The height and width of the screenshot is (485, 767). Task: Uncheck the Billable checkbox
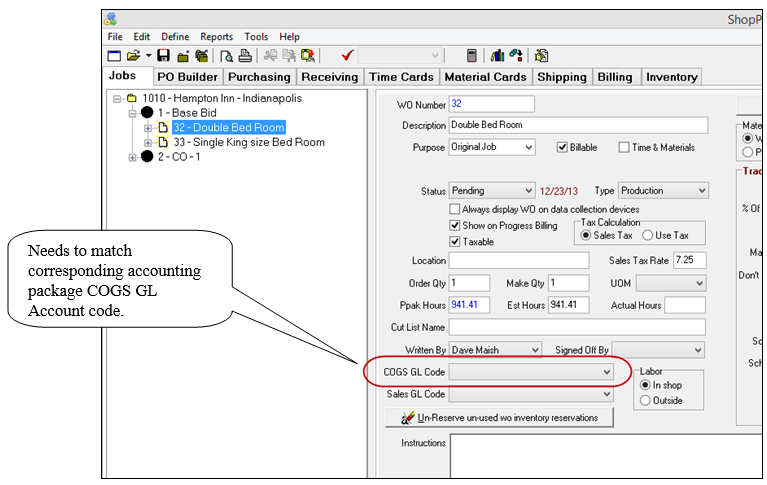tap(563, 148)
